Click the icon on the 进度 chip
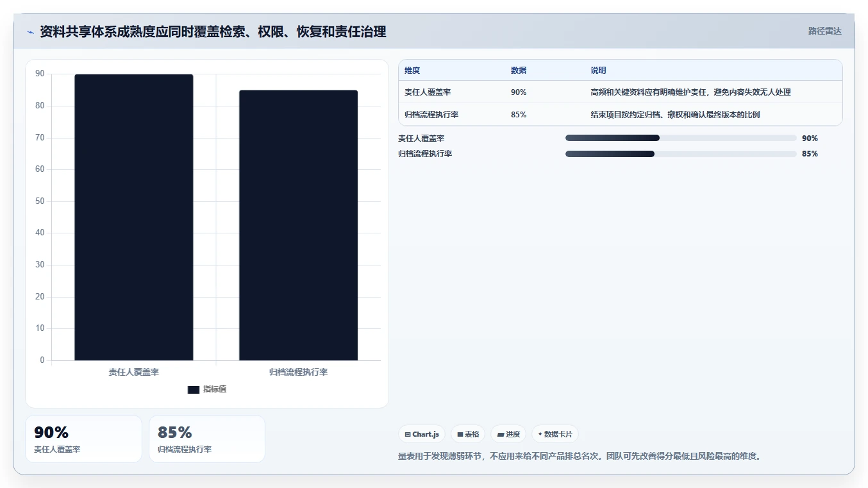Viewport: 868px width, 488px height. (501, 434)
